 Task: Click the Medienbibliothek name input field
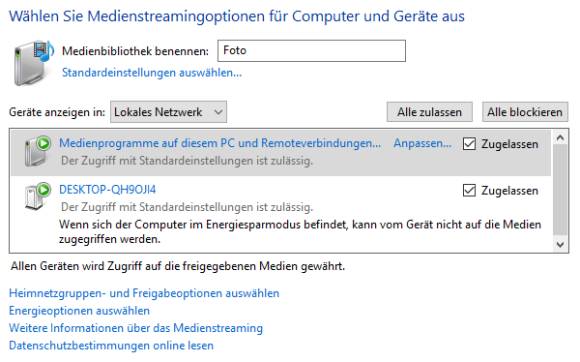tap(311, 51)
